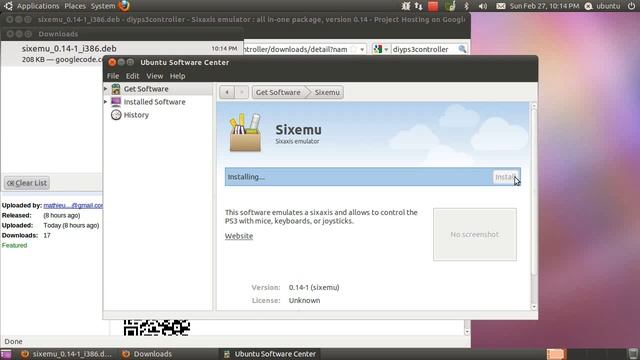Open the power session menu icon
Viewport: 640px width, 360px height.
(x=631, y=6)
